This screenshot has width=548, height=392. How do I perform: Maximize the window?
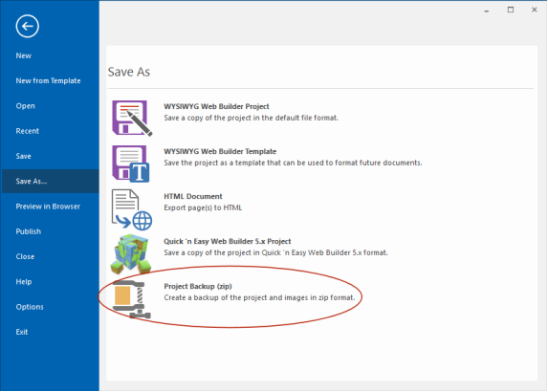[x=511, y=10]
